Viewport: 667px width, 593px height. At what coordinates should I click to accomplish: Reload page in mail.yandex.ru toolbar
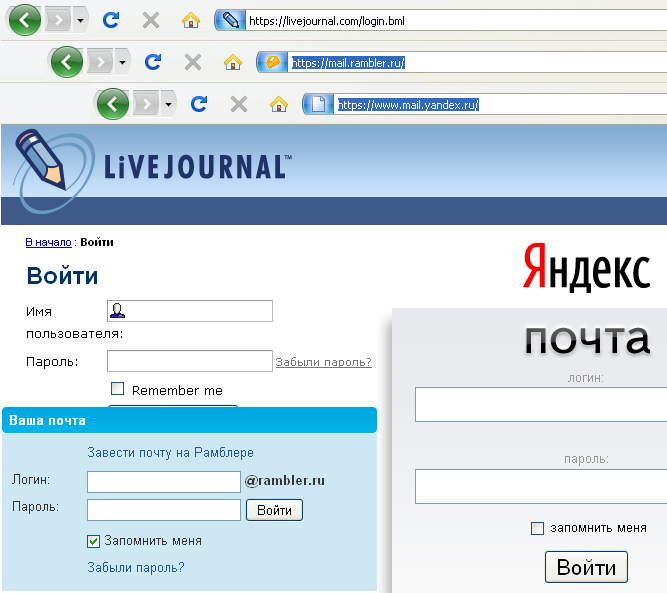click(x=199, y=104)
